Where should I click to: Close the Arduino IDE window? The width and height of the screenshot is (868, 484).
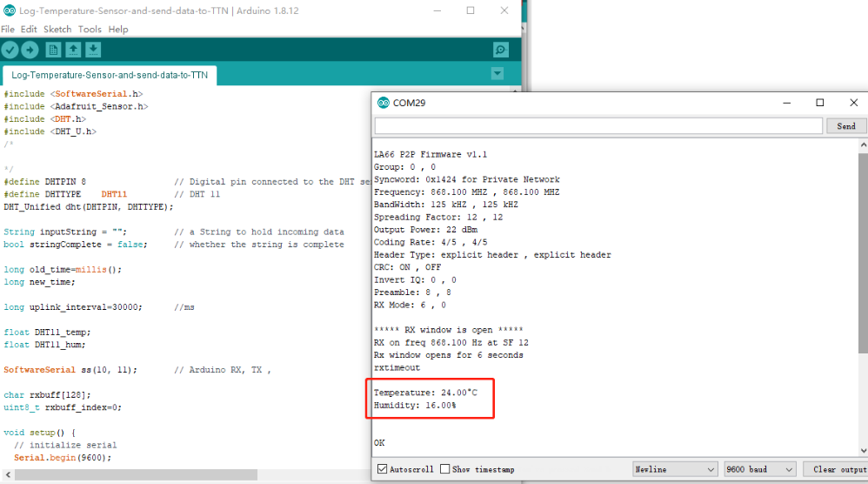pos(504,10)
